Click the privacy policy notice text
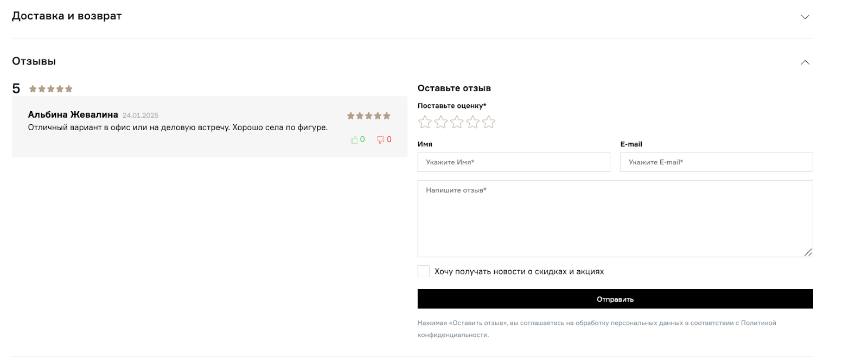This screenshot has width=868, height=357. coord(597,329)
